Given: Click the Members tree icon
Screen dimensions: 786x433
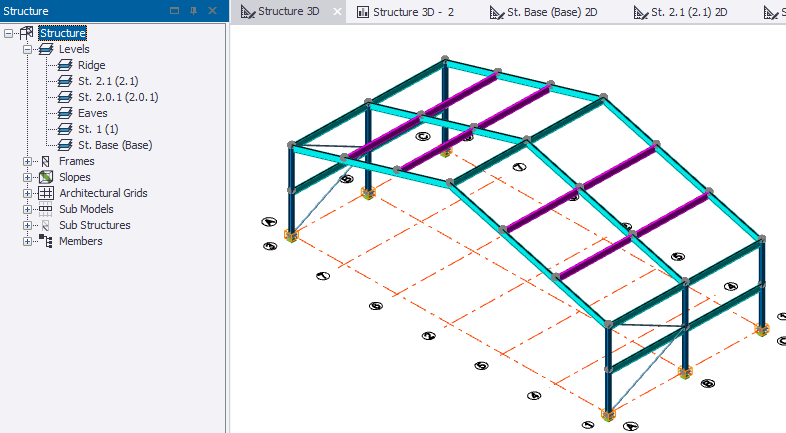Looking at the screenshot, I should 46,241.
